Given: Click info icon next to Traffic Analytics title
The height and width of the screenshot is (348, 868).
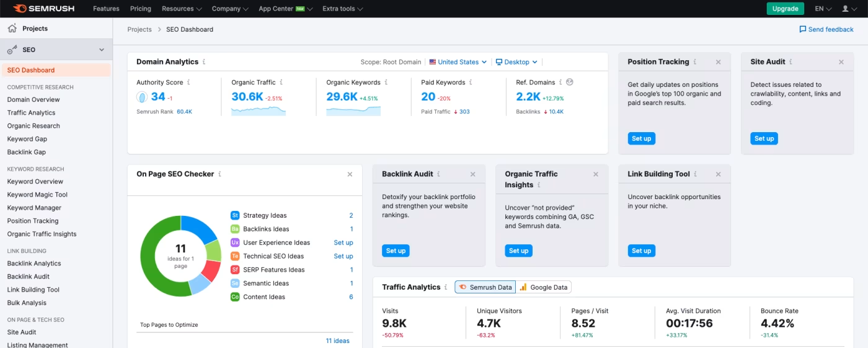Looking at the screenshot, I should [x=446, y=287].
